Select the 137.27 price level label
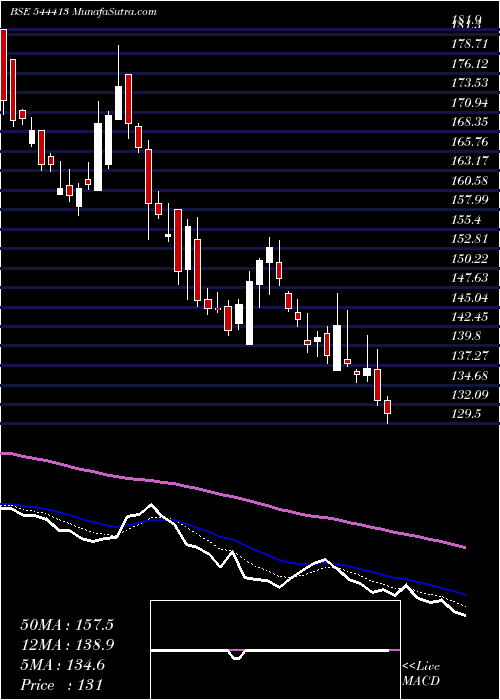Image resolution: width=500 pixels, height=700 pixels. (468, 355)
